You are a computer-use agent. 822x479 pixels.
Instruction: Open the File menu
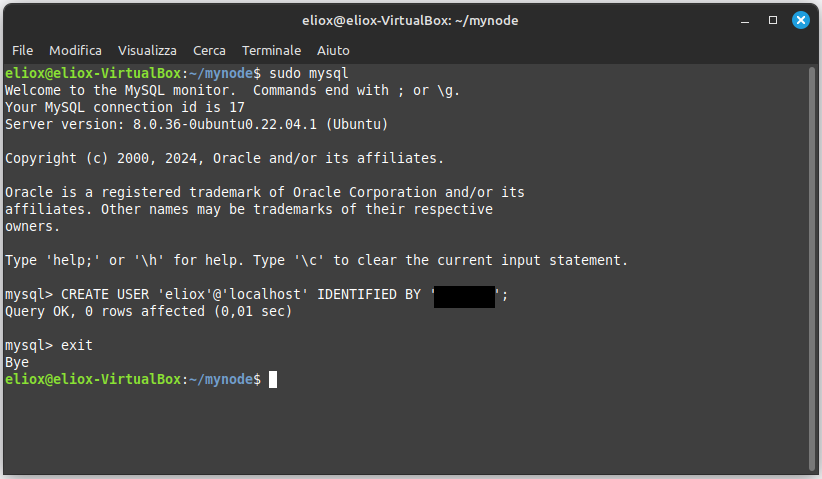tap(22, 50)
